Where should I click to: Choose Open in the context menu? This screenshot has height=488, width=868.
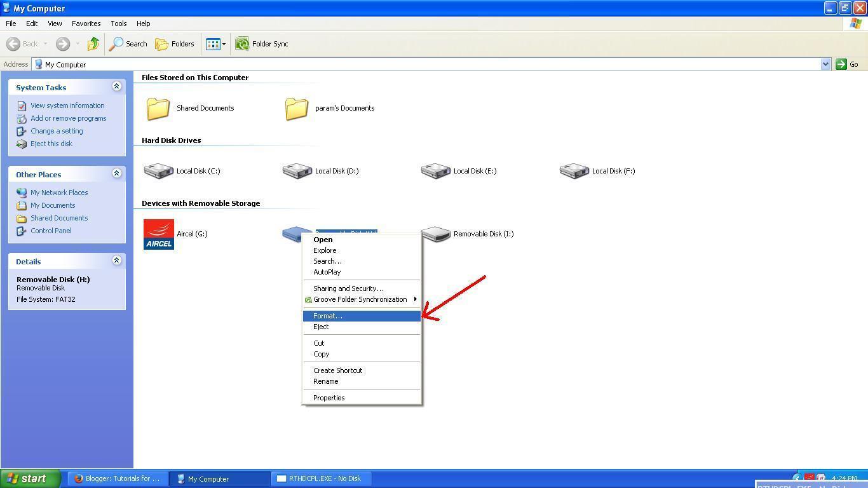pyautogui.click(x=362, y=240)
